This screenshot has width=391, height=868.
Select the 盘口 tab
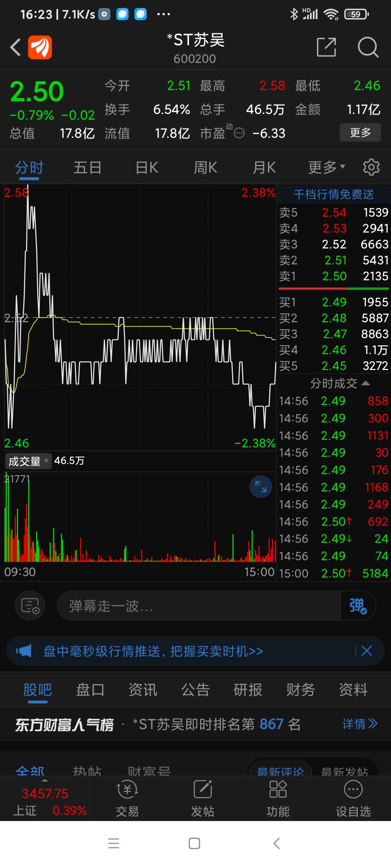point(90,690)
